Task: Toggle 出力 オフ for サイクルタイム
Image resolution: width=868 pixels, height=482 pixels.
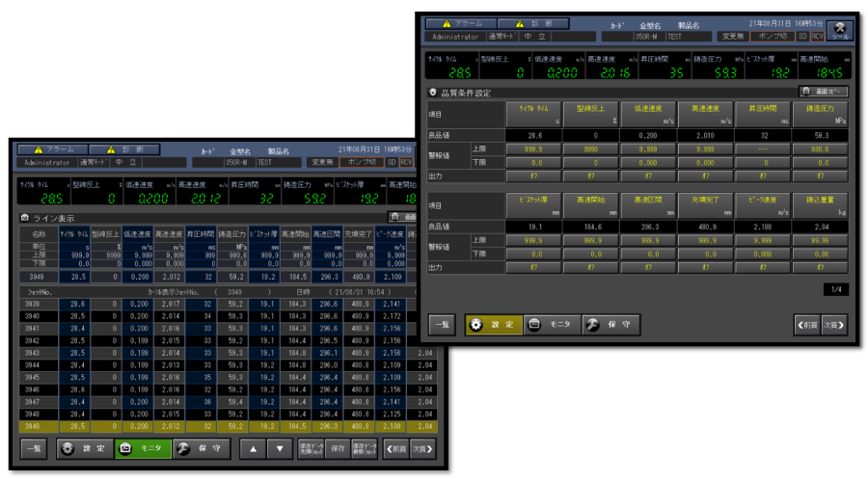Action: [533, 176]
